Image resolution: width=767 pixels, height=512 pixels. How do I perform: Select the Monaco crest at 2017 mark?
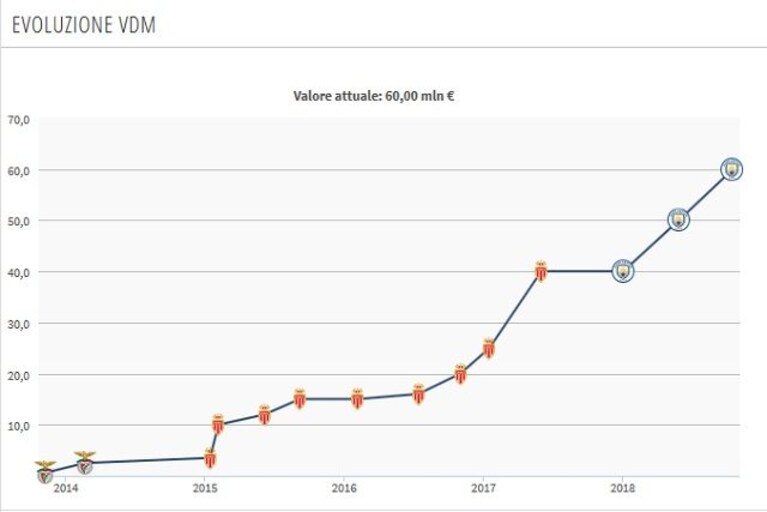coord(489,348)
